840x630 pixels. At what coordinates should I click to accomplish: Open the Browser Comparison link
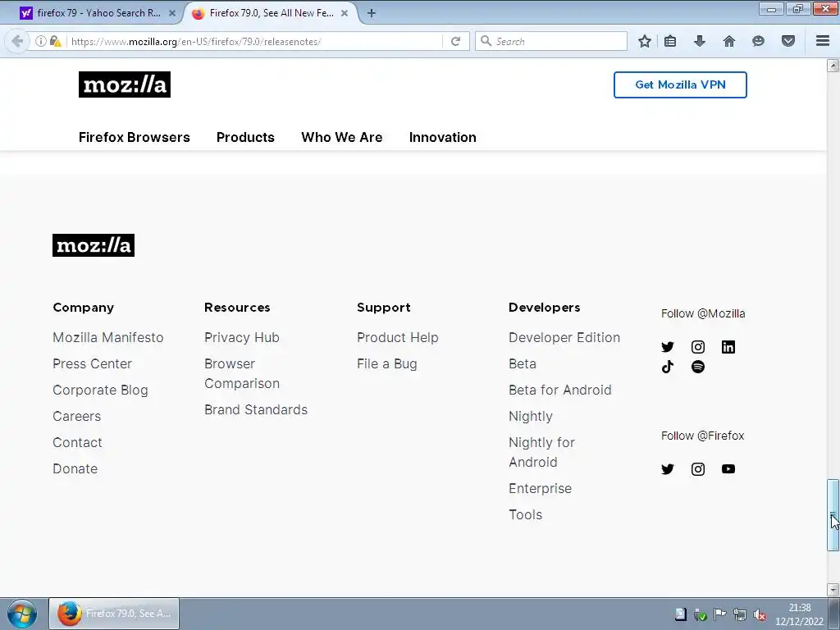coord(242,373)
